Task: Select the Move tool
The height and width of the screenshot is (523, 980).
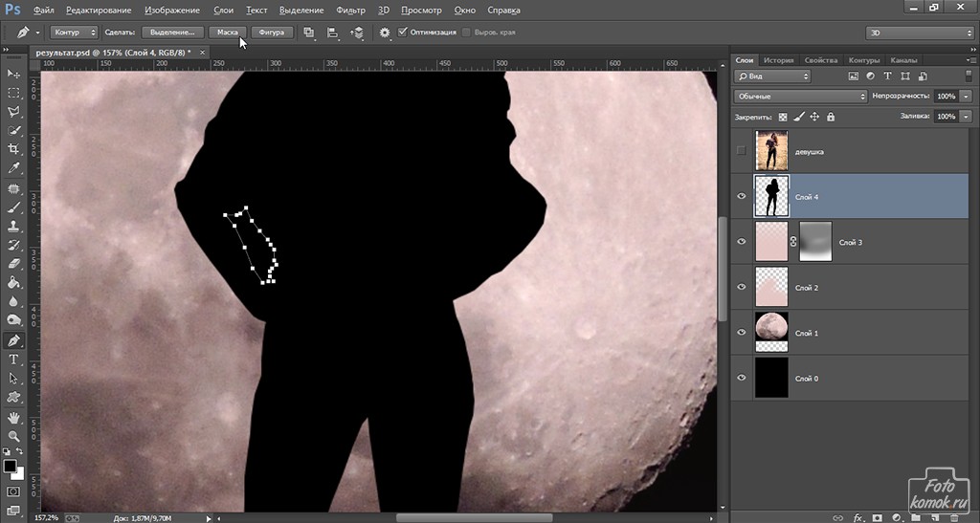Action: click(13, 74)
